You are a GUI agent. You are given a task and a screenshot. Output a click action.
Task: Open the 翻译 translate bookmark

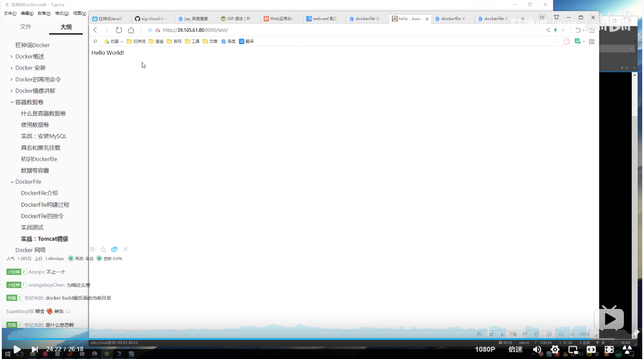point(247,41)
